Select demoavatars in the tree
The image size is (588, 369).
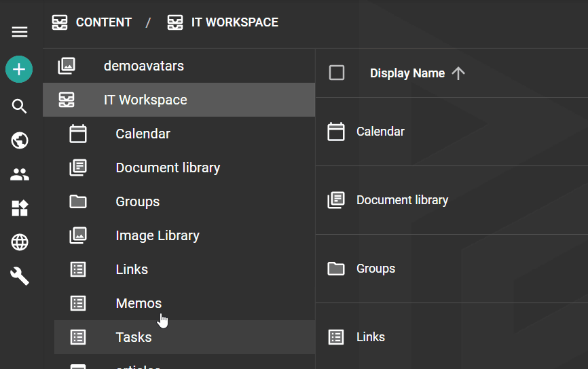(x=179, y=66)
